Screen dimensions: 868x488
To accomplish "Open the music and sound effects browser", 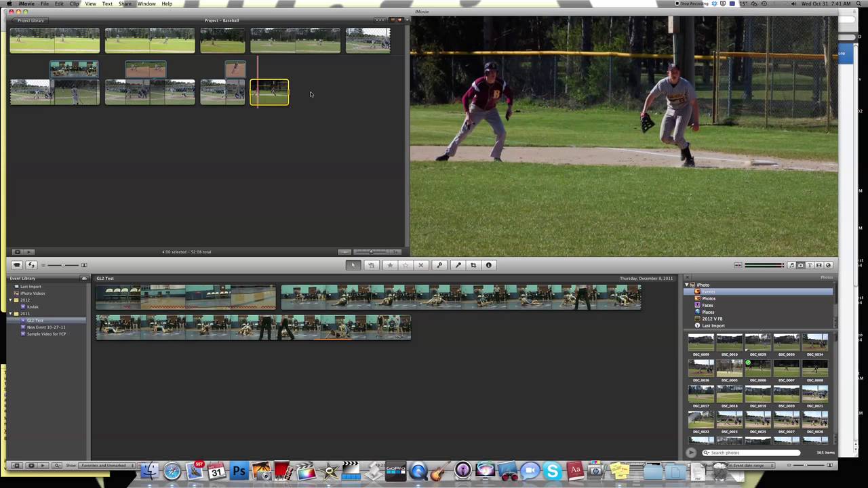I will tap(792, 265).
